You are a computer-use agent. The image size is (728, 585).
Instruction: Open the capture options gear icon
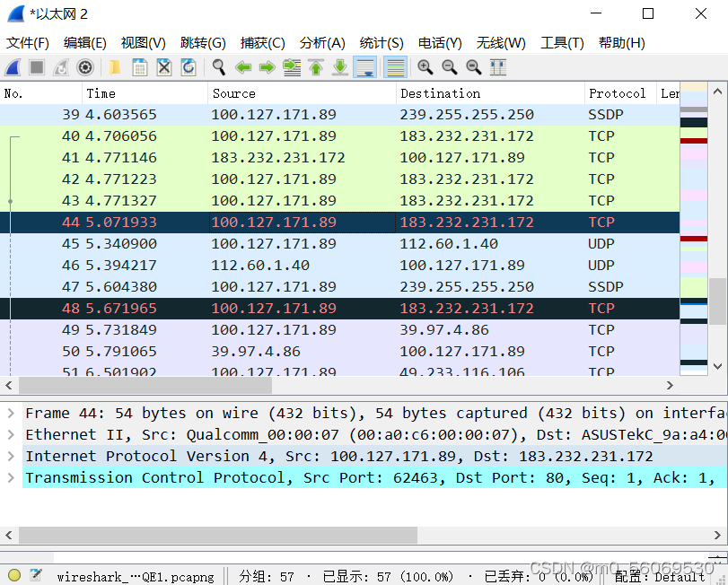pos(85,66)
